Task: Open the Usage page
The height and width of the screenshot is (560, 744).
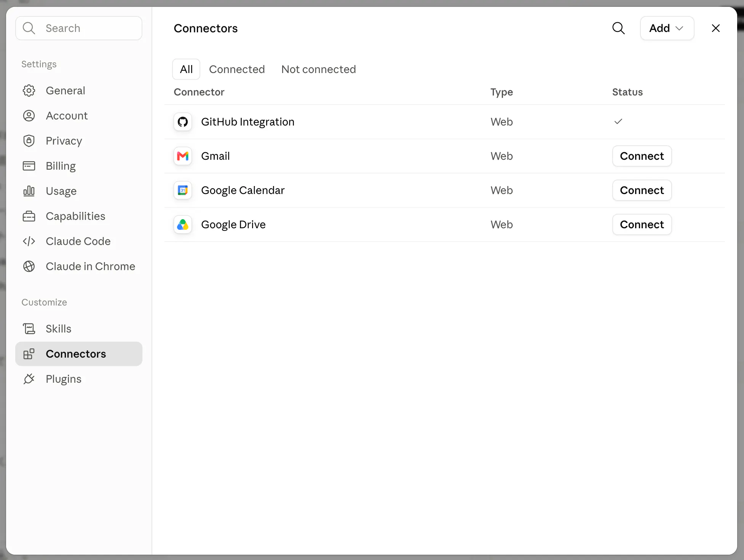Action: tap(79, 191)
